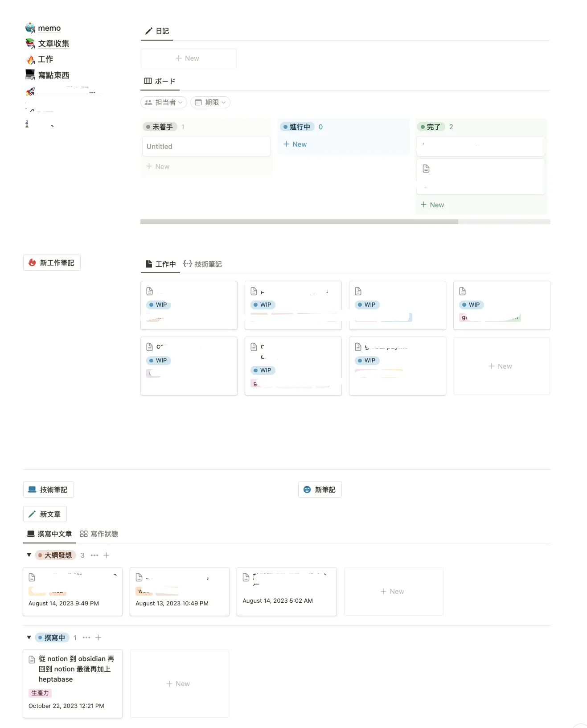Collapse the 大綱發想 group triangle
This screenshot has width=587, height=728.
[x=29, y=555]
